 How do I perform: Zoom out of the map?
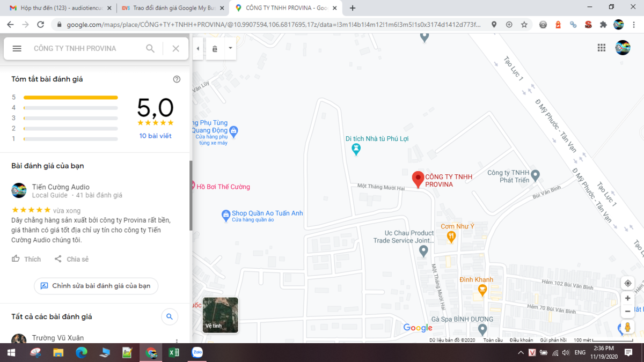tap(627, 311)
